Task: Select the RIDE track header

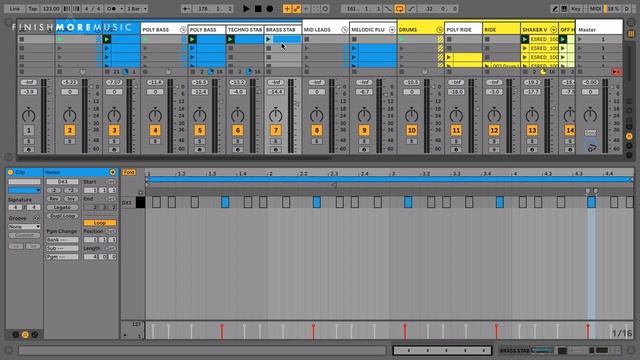Action: (x=501, y=29)
